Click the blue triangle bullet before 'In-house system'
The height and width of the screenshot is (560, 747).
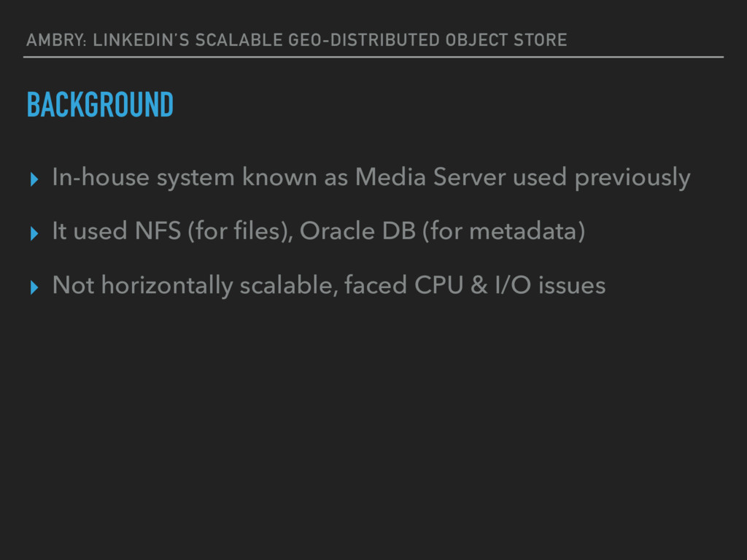tap(34, 179)
